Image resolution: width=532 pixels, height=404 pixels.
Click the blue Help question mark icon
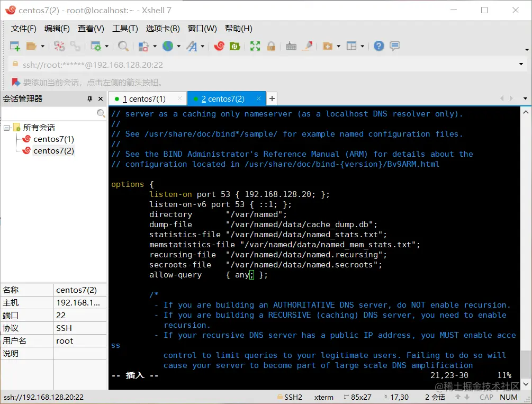[x=378, y=46]
